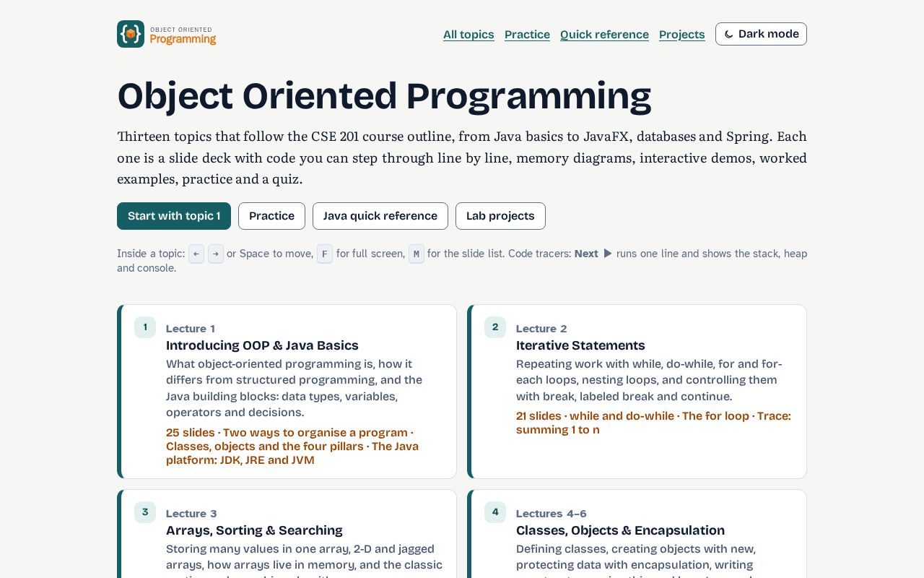The height and width of the screenshot is (578, 924).
Task: Click the 'Lecture 3' label text
Action: point(191,514)
